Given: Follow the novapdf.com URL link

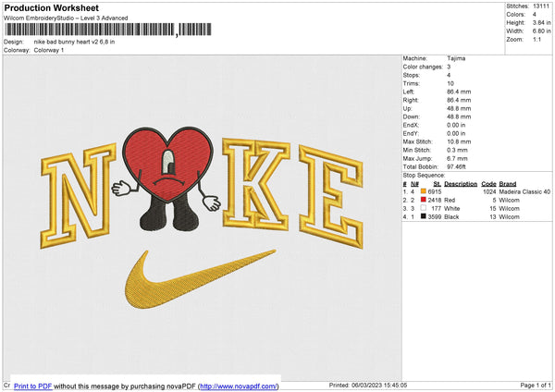Looking at the screenshot, I should (x=239, y=386).
